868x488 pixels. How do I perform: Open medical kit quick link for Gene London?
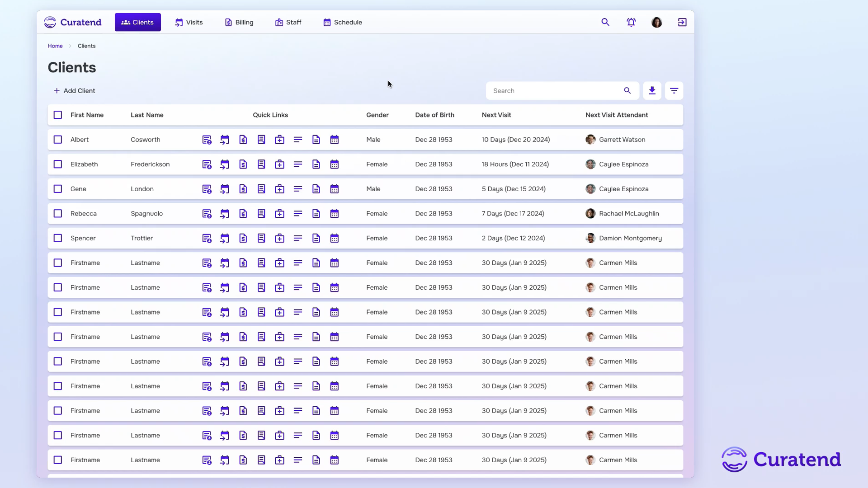[280, 189]
